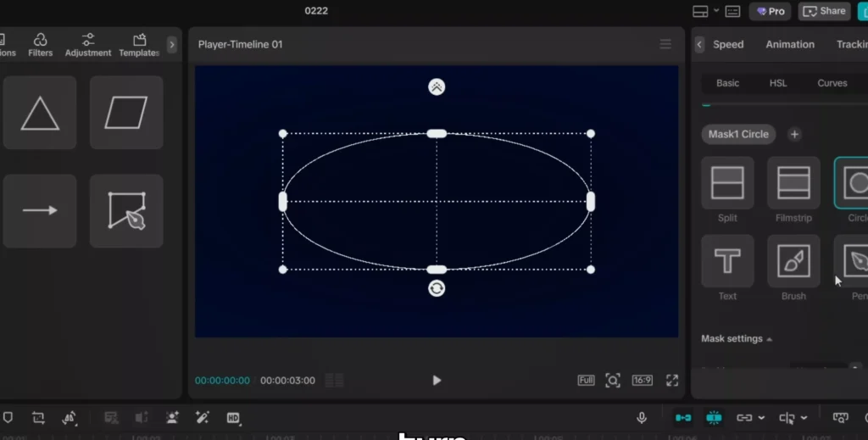Choose the Pen mask
This screenshot has height=440, width=868.
[x=852, y=261]
